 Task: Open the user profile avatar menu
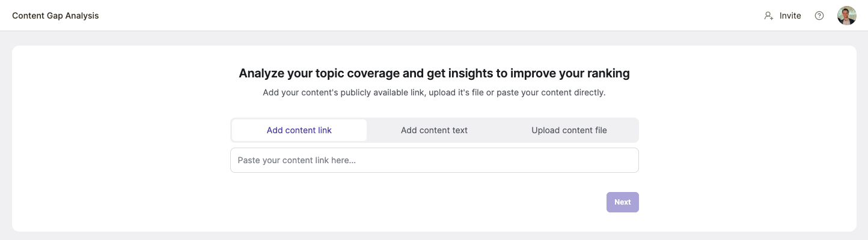[x=846, y=16]
